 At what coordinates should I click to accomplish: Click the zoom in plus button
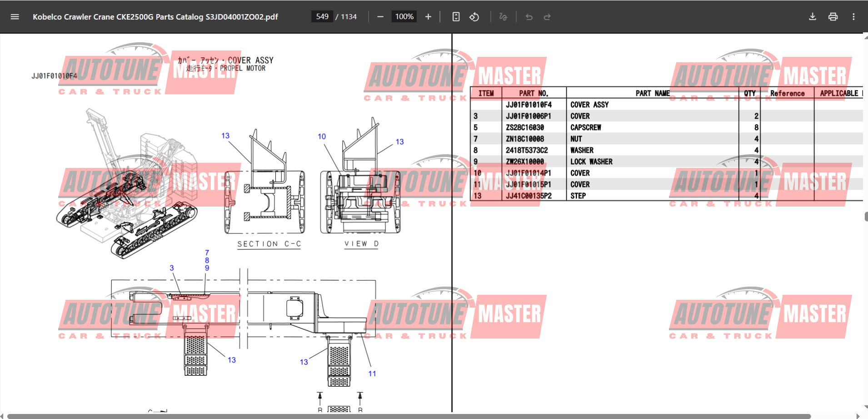coord(428,17)
